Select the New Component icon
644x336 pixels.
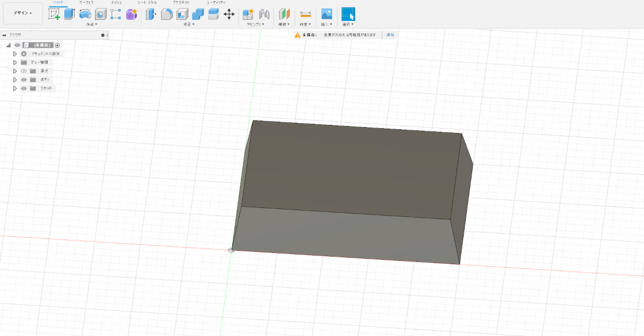[248, 14]
